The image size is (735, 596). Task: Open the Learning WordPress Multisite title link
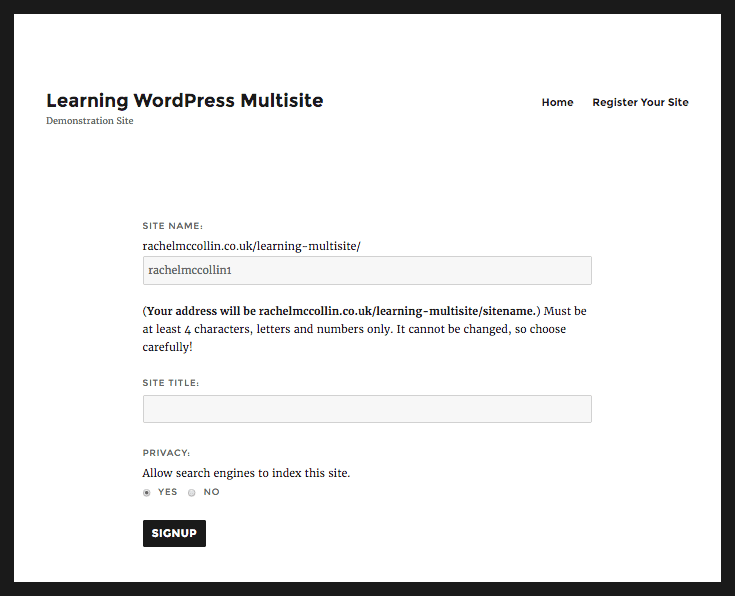[185, 101]
